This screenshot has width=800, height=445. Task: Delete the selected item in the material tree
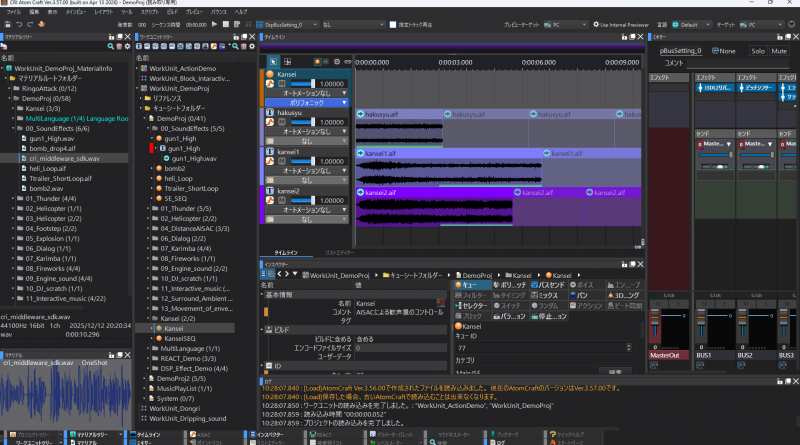coord(119,46)
